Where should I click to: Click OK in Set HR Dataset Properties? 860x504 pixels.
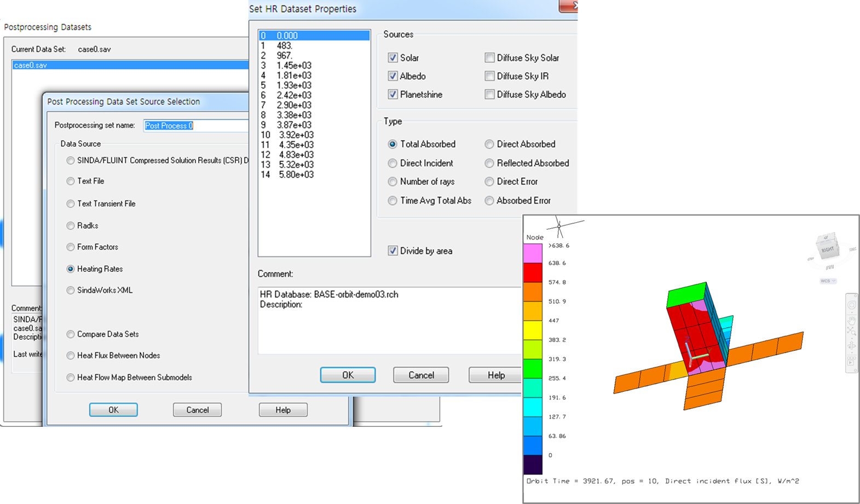tap(348, 375)
